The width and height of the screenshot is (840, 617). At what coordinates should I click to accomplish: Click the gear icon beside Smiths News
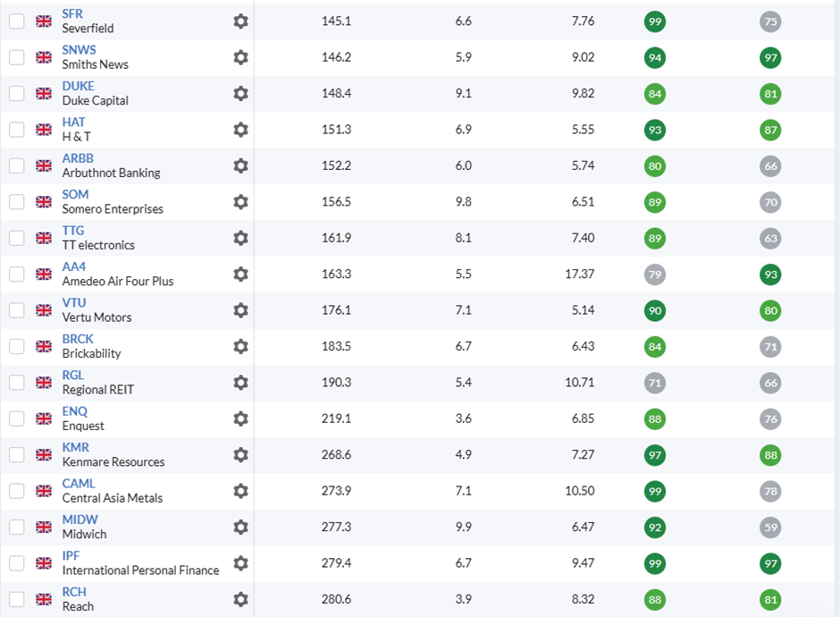click(240, 57)
